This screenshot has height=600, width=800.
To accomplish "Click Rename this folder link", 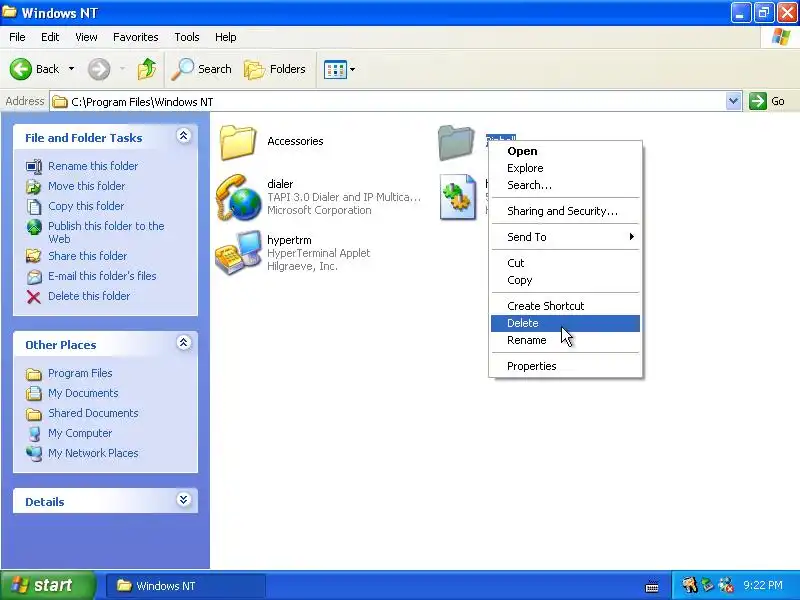I will [x=93, y=166].
